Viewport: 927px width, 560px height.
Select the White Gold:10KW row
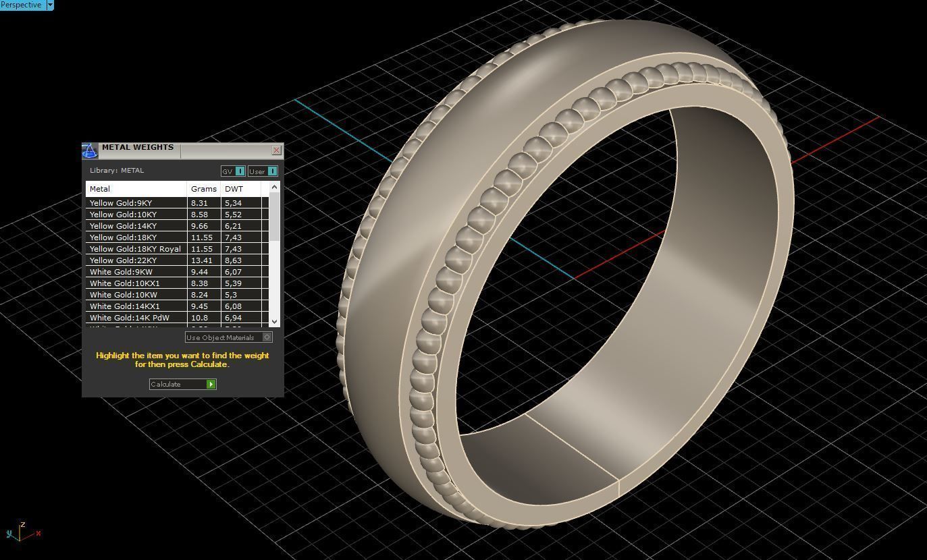[x=177, y=295]
